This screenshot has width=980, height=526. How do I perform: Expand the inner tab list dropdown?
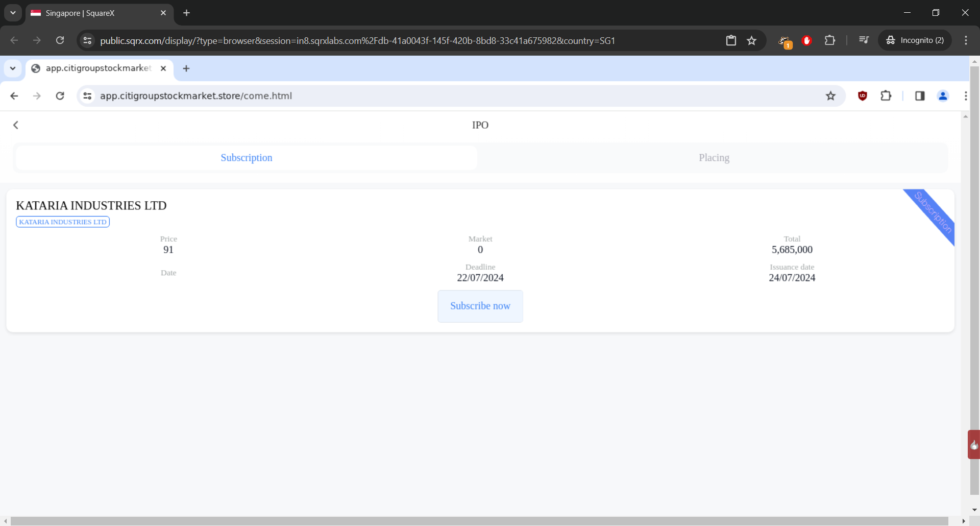tap(13, 68)
